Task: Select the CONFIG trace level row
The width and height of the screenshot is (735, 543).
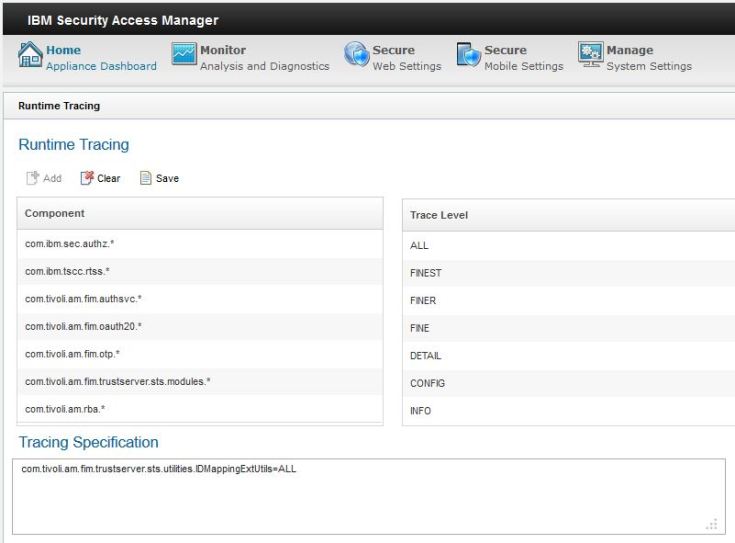Action: 427,383
